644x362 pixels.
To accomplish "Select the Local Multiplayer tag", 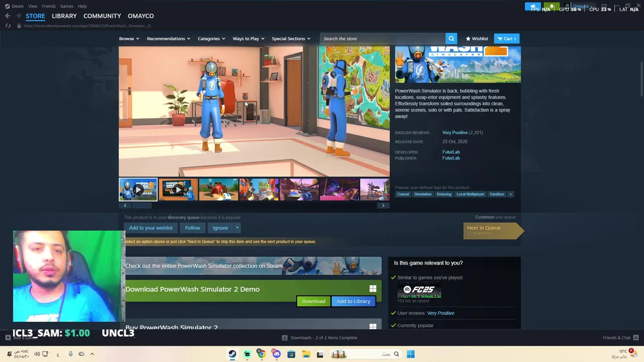I will [470, 194].
